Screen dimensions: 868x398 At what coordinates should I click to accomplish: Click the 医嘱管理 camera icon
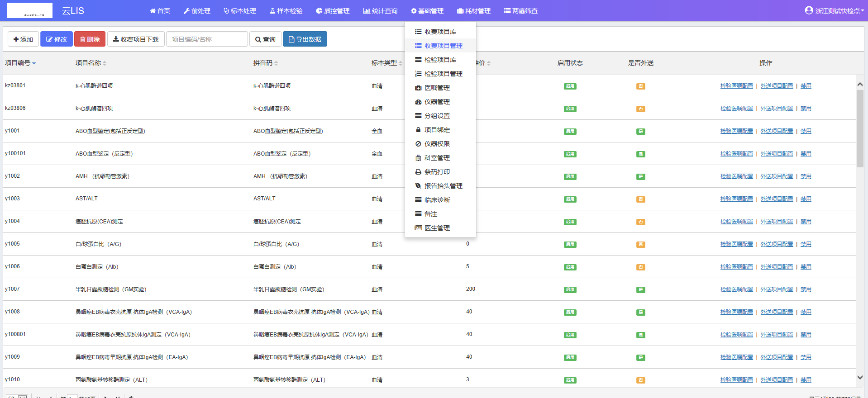418,88
